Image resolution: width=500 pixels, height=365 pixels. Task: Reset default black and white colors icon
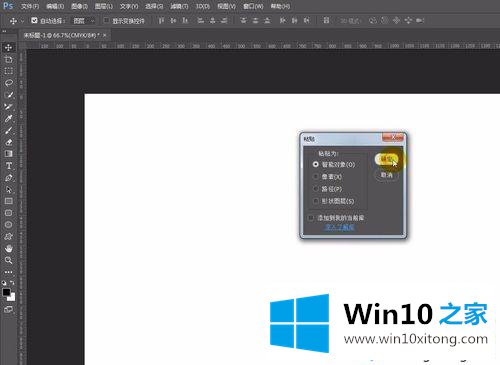pyautogui.click(x=4, y=283)
